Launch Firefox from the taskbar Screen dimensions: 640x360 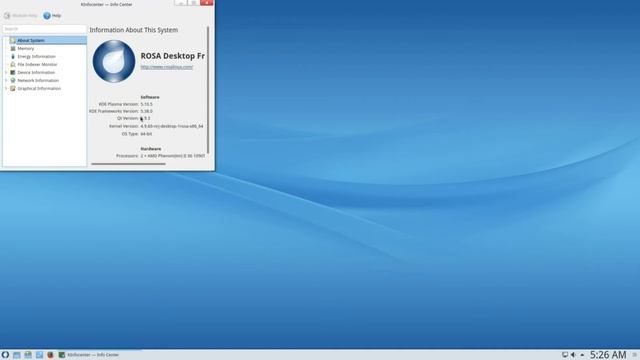pos(50,355)
